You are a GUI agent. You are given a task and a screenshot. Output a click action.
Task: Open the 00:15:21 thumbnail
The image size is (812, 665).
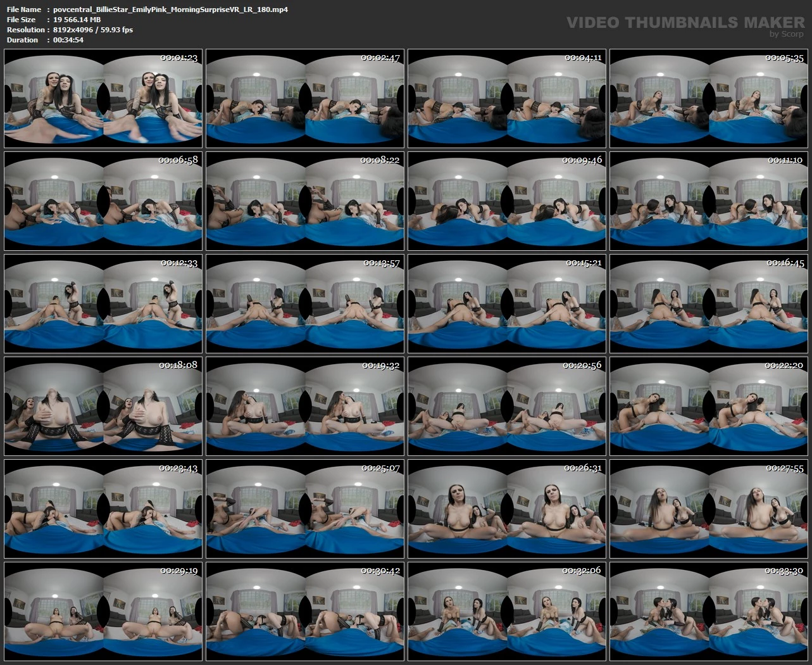(x=507, y=303)
